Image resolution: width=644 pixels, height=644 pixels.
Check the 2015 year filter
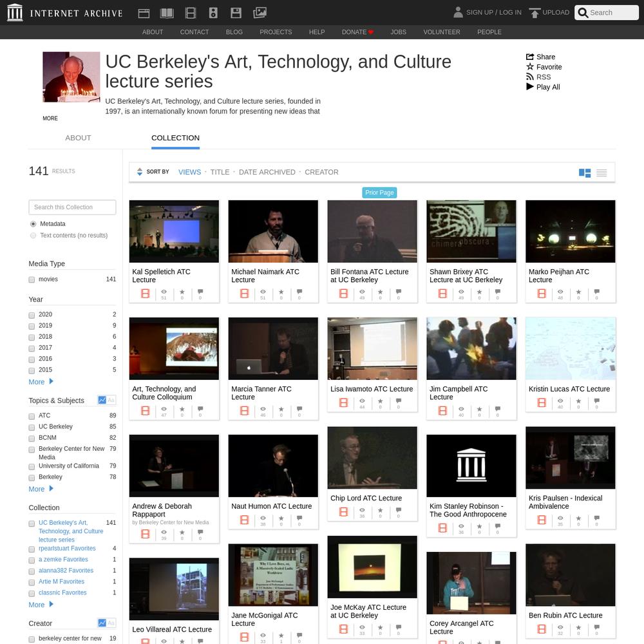[x=32, y=370]
